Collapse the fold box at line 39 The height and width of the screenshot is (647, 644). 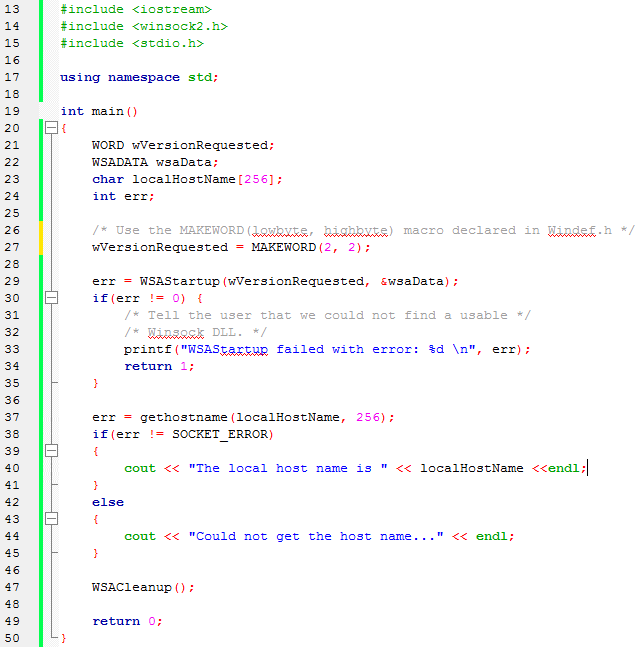pos(51,451)
